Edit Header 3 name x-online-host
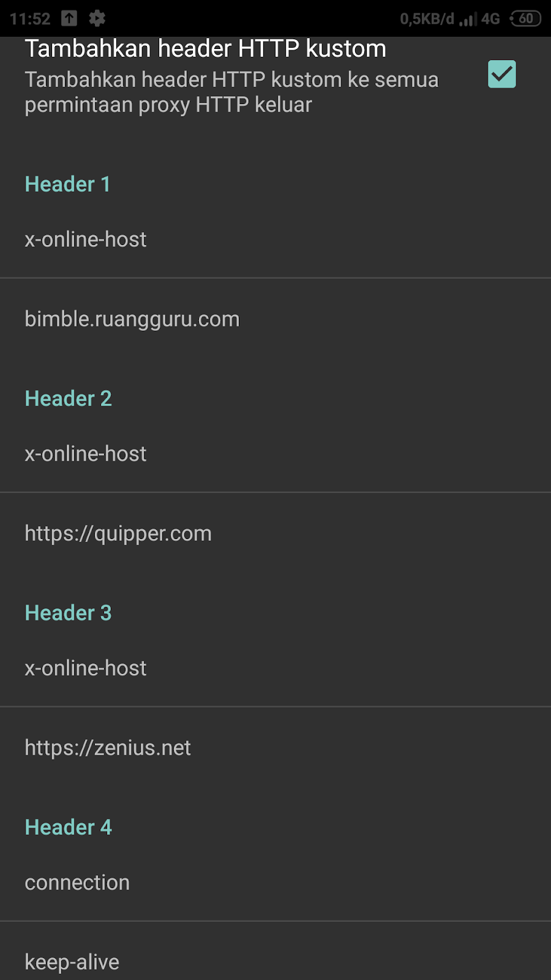This screenshot has width=551, height=980. (275, 668)
